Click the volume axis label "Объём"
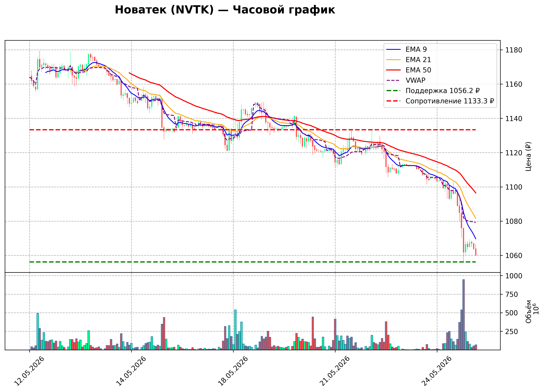 pyautogui.click(x=528, y=312)
